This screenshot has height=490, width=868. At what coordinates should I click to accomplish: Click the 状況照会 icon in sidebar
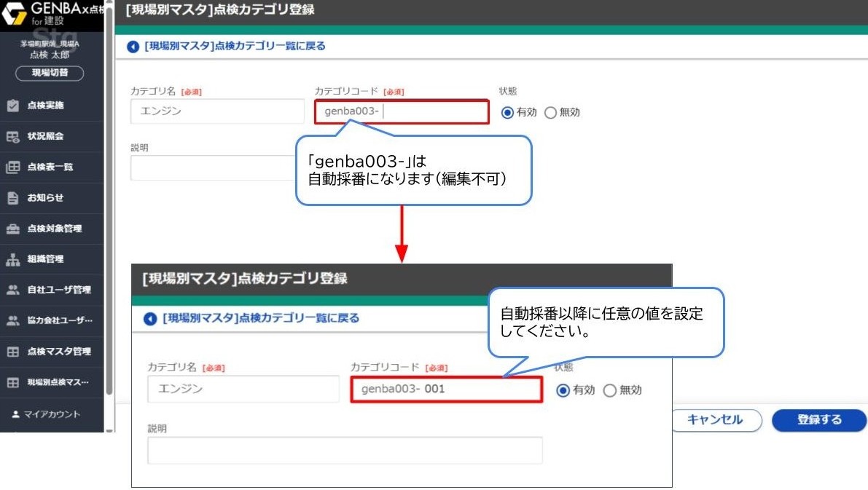click(x=12, y=136)
